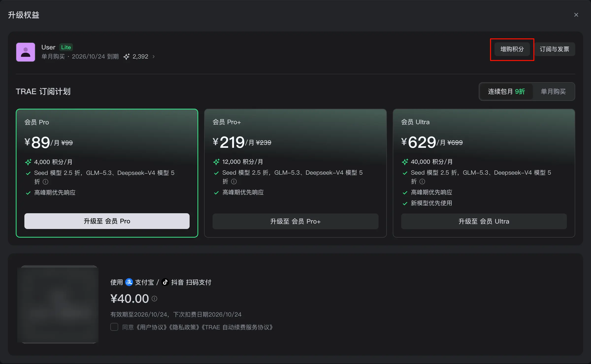
Task: Click sparkle icon next to 40,000 积分/月
Action: (405, 162)
